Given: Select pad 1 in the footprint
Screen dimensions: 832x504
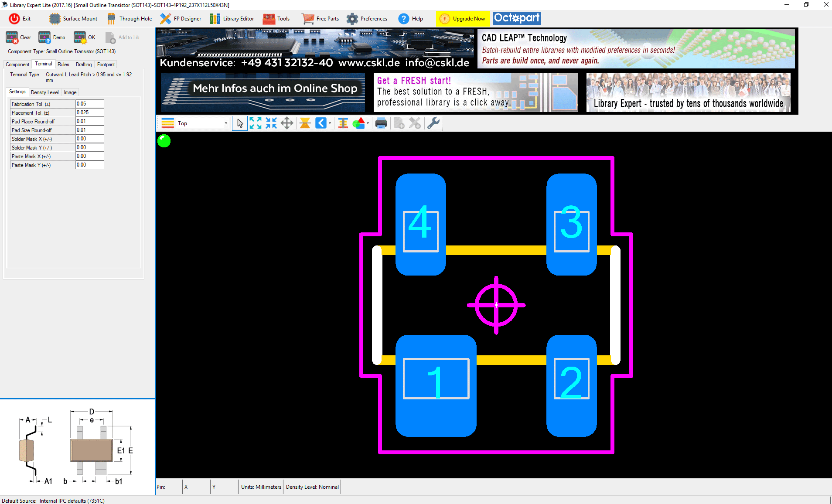Looking at the screenshot, I should (436, 385).
